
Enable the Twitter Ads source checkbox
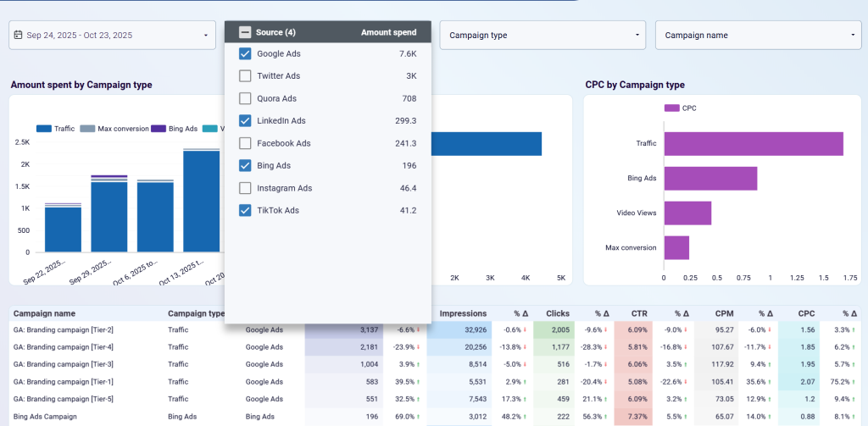tap(245, 76)
